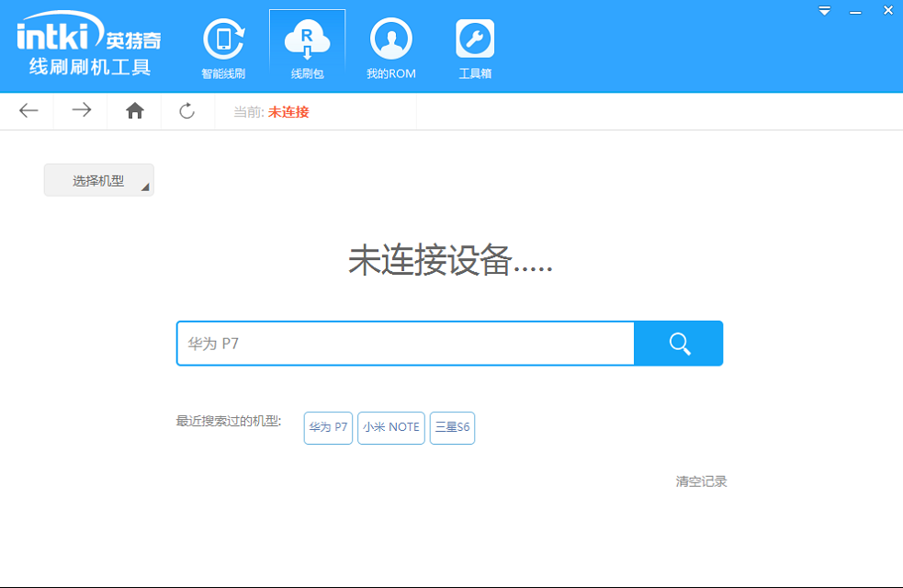Expand the 选择机型 device model selector

95,179
